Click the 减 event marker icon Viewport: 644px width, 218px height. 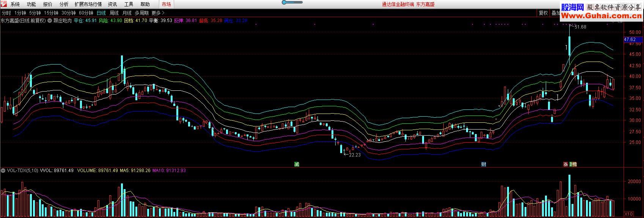(x=297, y=164)
